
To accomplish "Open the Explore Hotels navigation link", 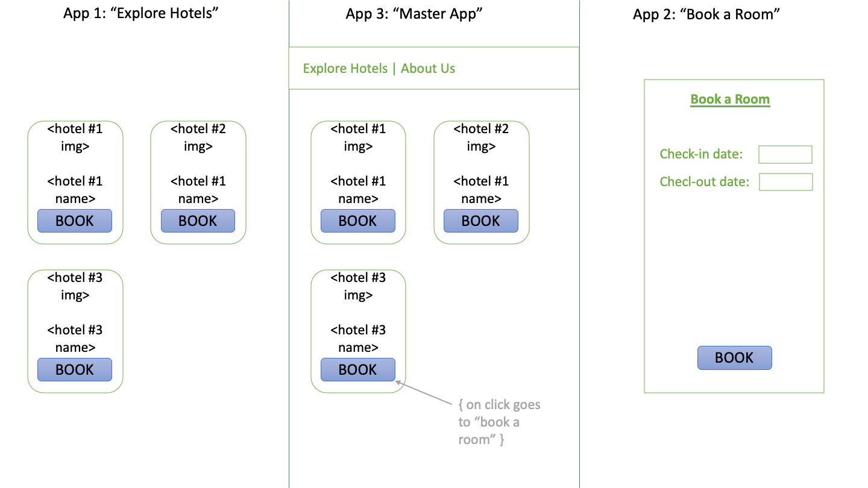I will pos(345,68).
